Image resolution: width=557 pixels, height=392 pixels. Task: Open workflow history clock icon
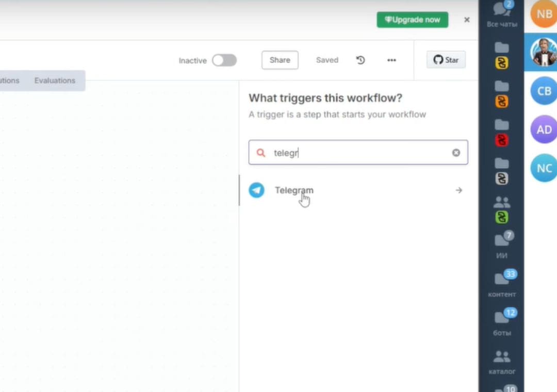coord(361,60)
